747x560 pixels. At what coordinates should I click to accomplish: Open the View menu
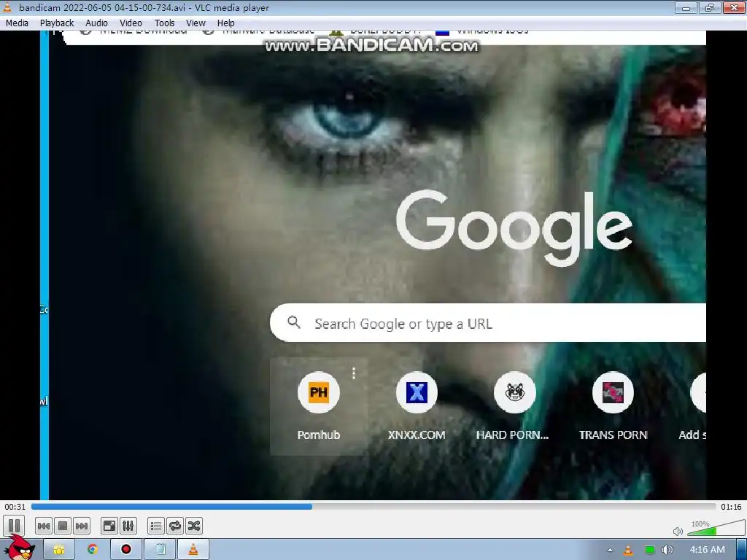196,23
